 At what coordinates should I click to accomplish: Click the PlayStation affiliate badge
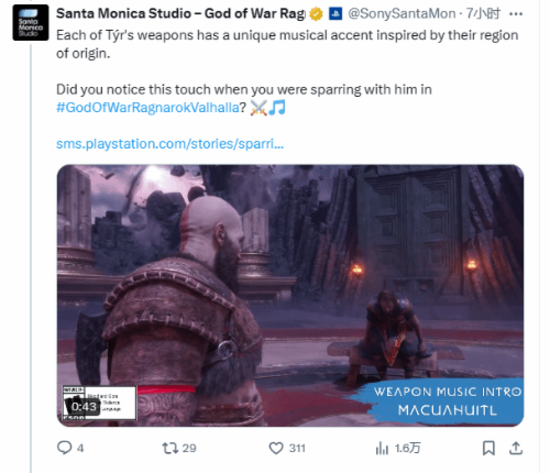click(x=335, y=14)
